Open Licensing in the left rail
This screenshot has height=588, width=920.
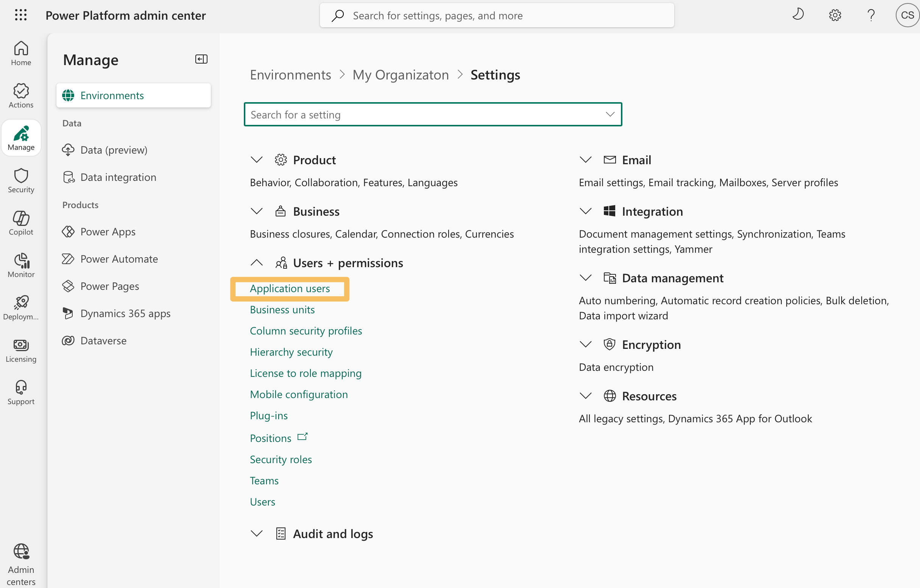[x=21, y=350]
